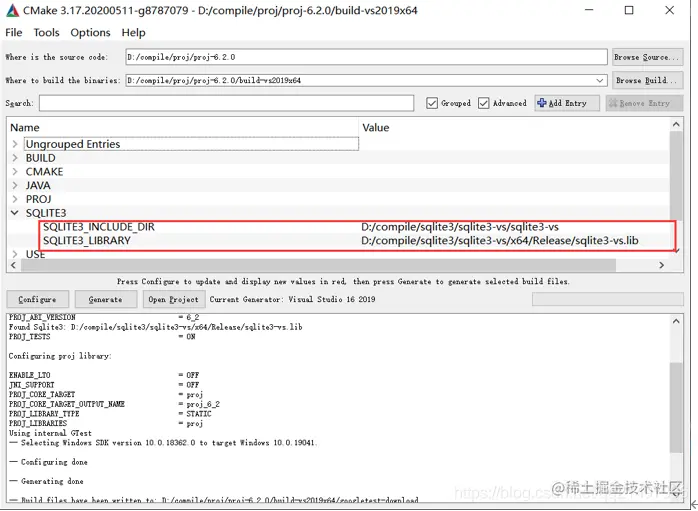Expand the CMAKE group

click(15, 172)
